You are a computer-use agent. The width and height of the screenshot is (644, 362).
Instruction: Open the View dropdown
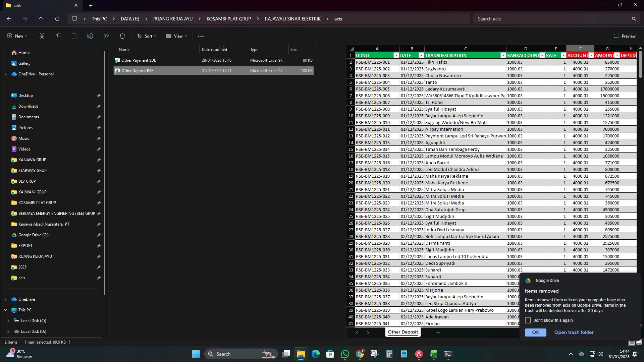[x=176, y=36]
